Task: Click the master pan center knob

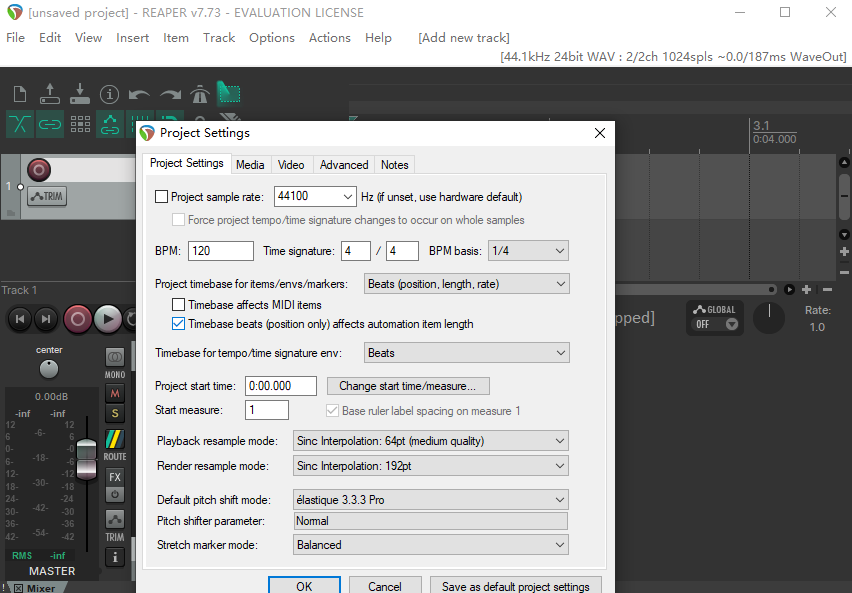Action: (x=49, y=369)
